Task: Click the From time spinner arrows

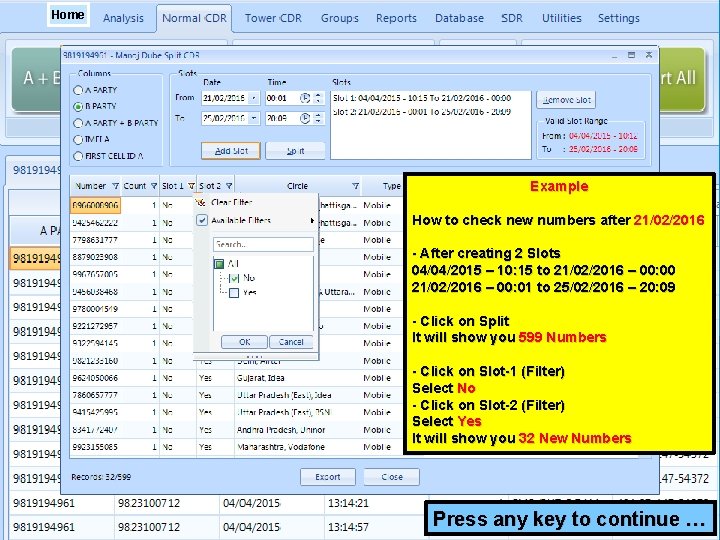Action: [318, 98]
